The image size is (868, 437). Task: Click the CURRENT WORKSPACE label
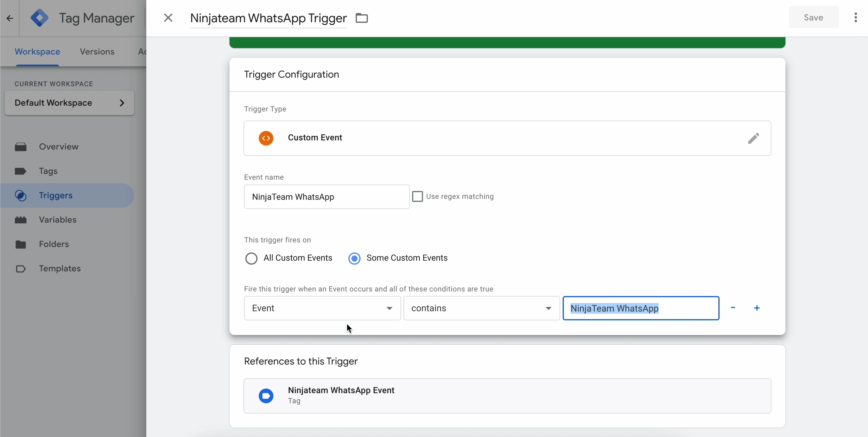[54, 84]
